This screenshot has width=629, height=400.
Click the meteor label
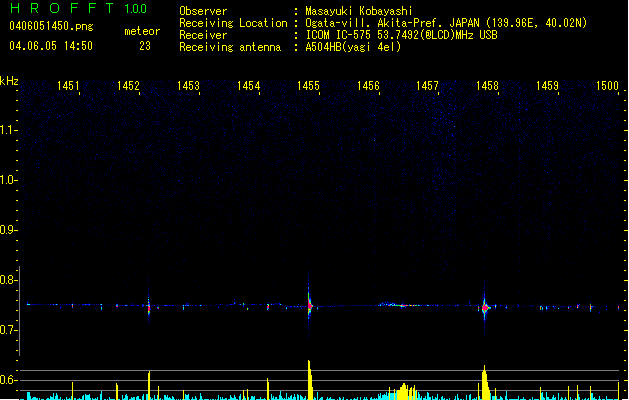point(142,31)
